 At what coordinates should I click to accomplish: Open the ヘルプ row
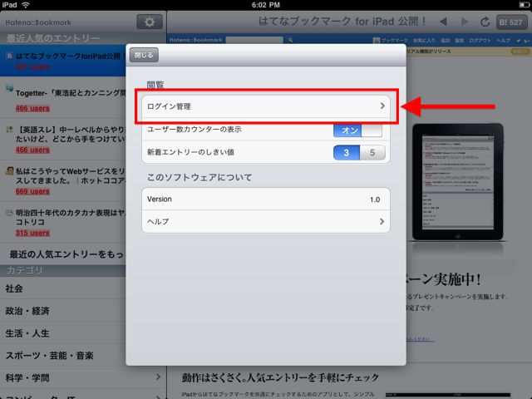pyautogui.click(x=266, y=222)
